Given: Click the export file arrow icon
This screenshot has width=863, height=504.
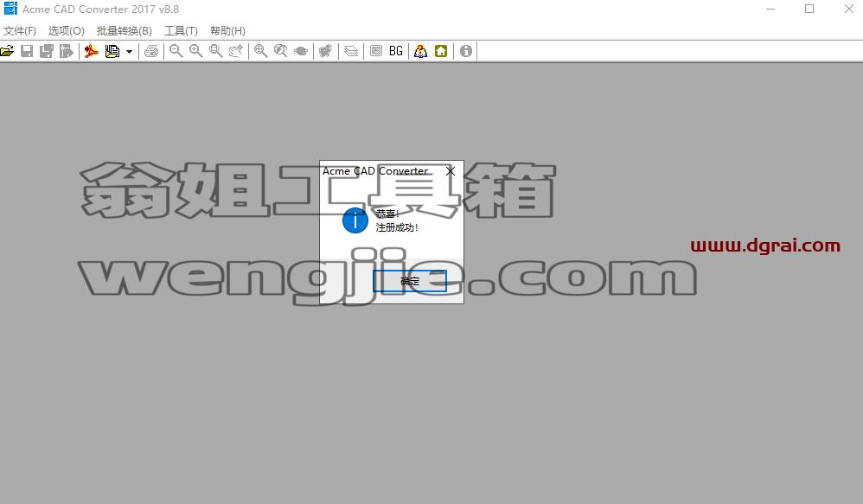Looking at the screenshot, I should [66, 51].
